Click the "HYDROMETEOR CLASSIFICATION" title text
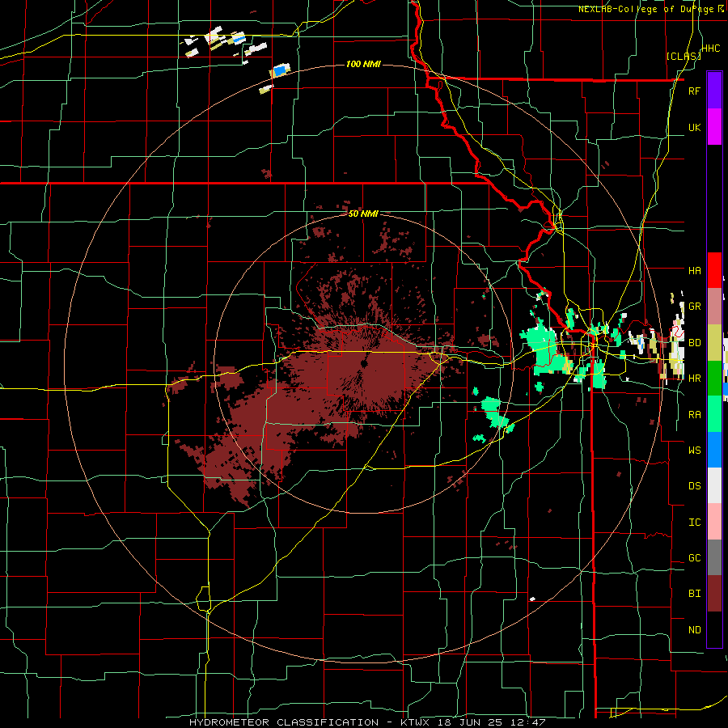Viewport: 728px width, 728px height. [284, 722]
